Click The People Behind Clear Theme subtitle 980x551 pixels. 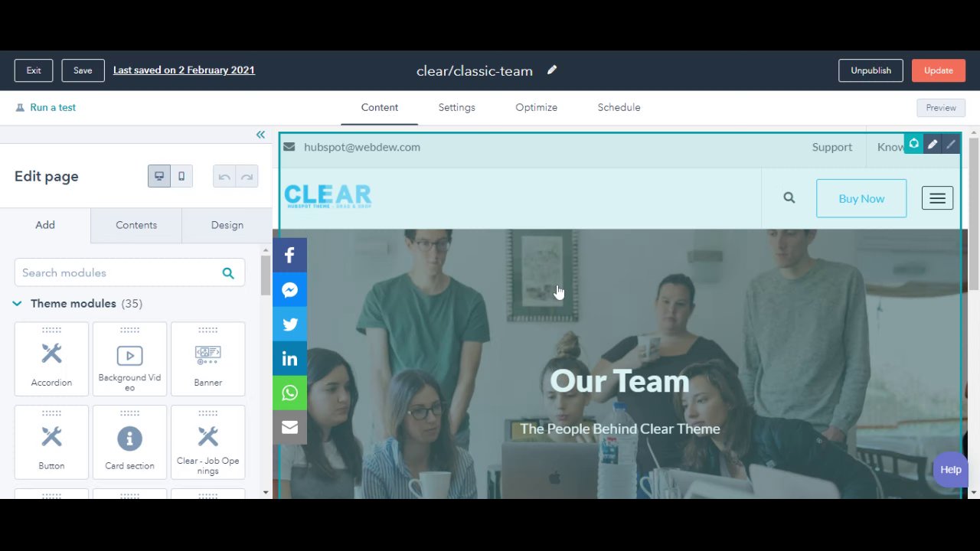click(620, 429)
